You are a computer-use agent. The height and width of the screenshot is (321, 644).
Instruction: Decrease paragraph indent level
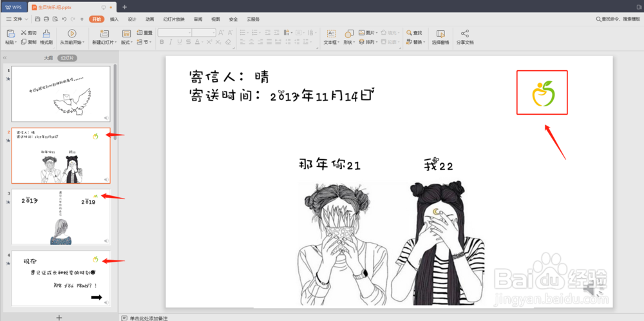point(268,32)
